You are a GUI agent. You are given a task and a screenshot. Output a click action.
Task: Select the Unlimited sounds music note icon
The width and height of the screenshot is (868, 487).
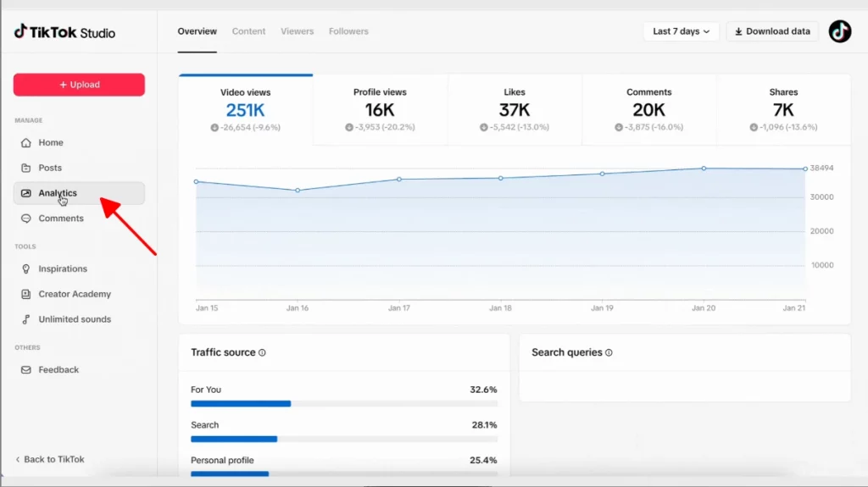tap(26, 319)
